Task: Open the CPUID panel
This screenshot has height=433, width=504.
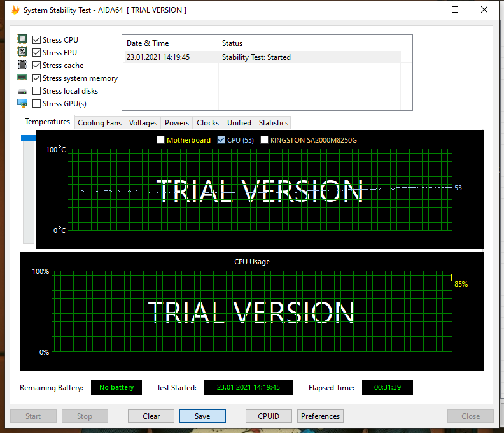Action: (269, 416)
